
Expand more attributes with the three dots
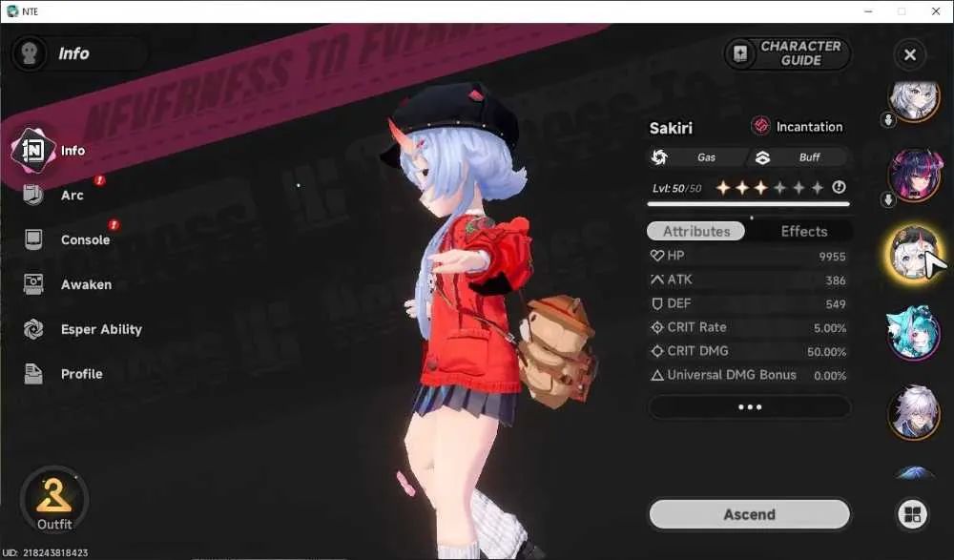tap(750, 407)
